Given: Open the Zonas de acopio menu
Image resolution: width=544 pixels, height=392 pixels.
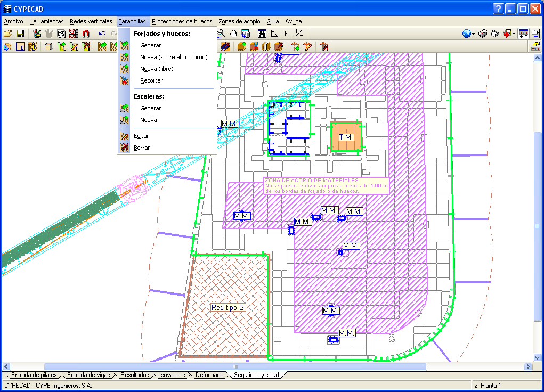Looking at the screenshot, I should pos(239,21).
